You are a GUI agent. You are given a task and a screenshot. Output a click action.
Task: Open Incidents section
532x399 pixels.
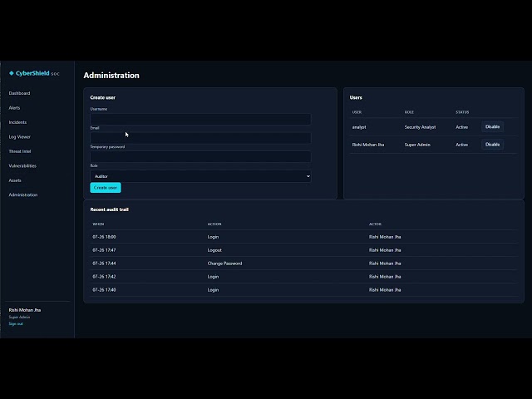17,122
